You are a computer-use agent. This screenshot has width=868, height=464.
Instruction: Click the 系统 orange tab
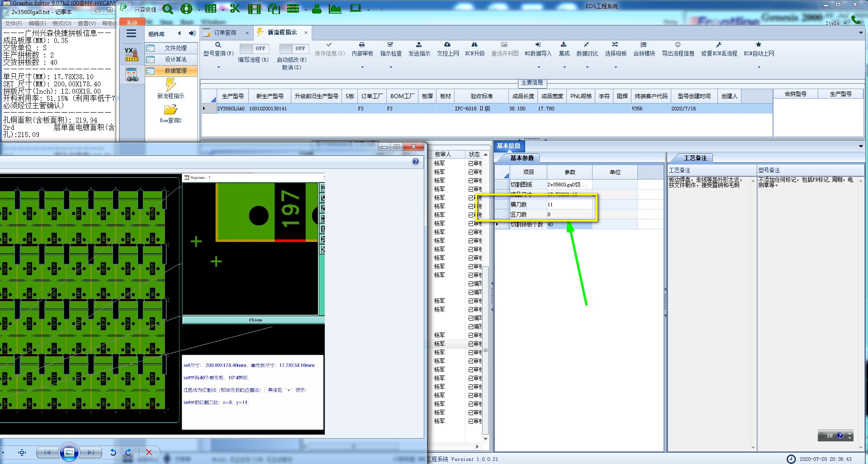132,22
